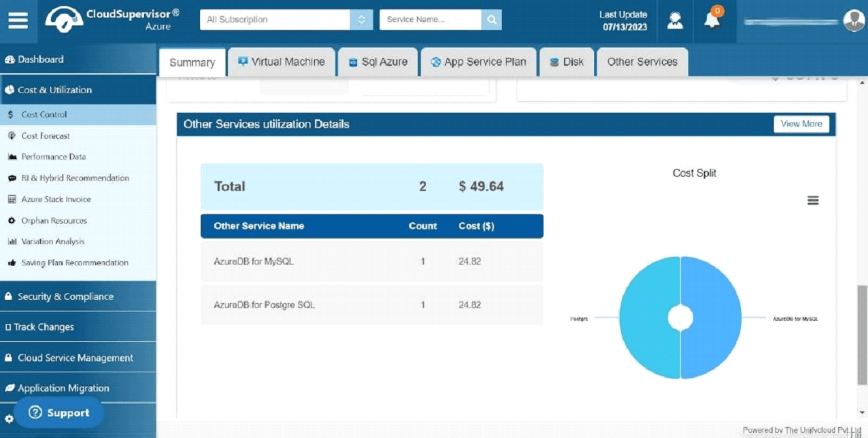Focus the Service Name search field
Image resolution: width=868 pixels, height=438 pixels.
431,20
